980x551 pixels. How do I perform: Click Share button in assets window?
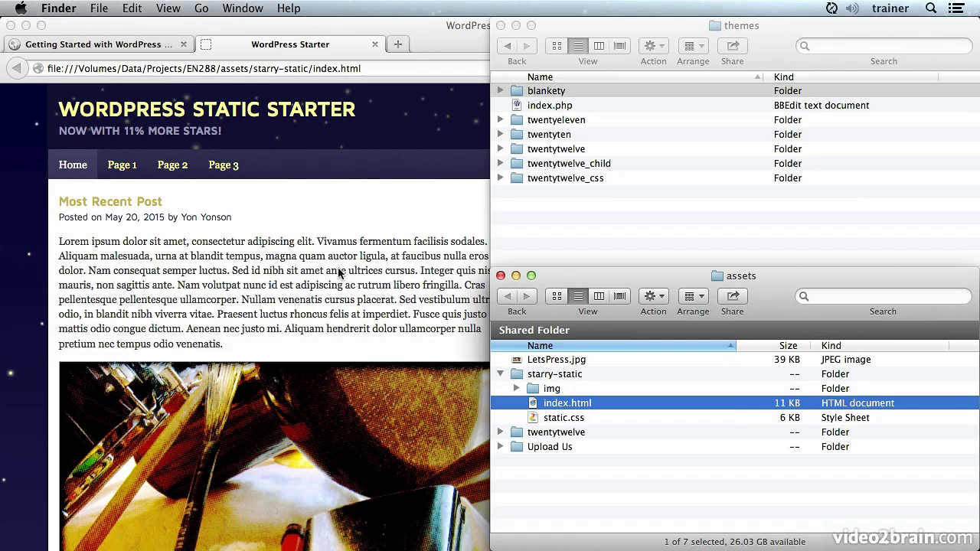pyautogui.click(x=733, y=296)
